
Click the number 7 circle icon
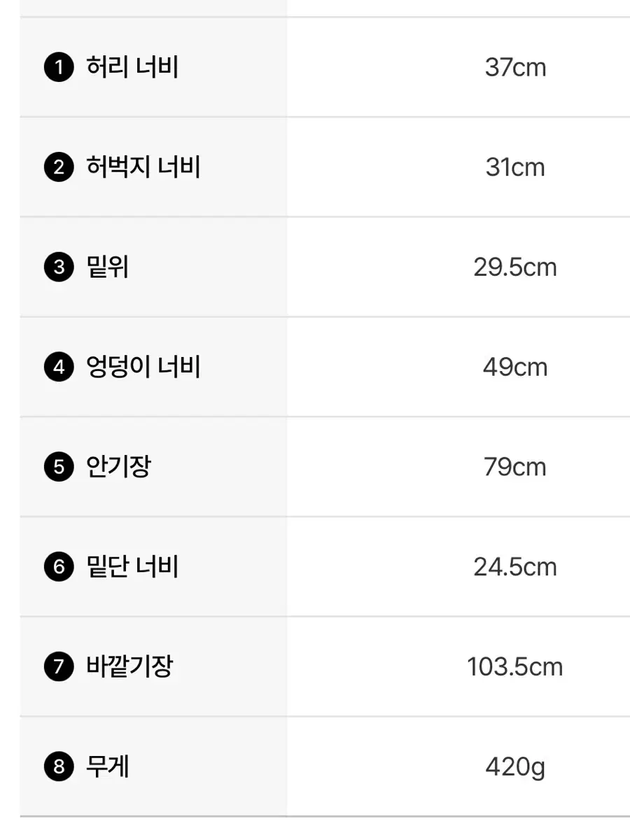[x=59, y=667]
